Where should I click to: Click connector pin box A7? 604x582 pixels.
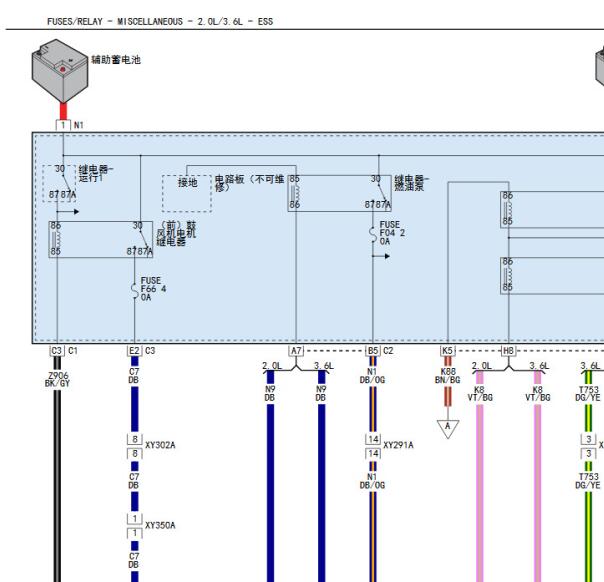(296, 351)
